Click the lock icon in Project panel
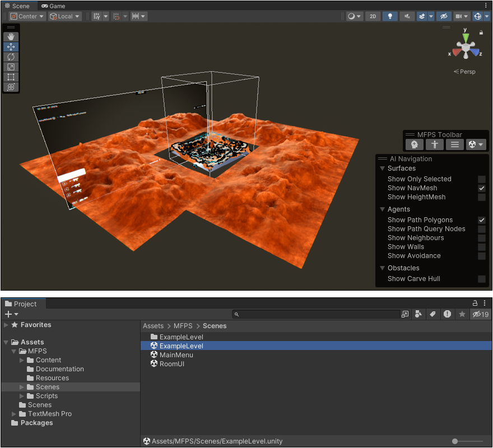This screenshot has height=448, width=493. point(475,304)
